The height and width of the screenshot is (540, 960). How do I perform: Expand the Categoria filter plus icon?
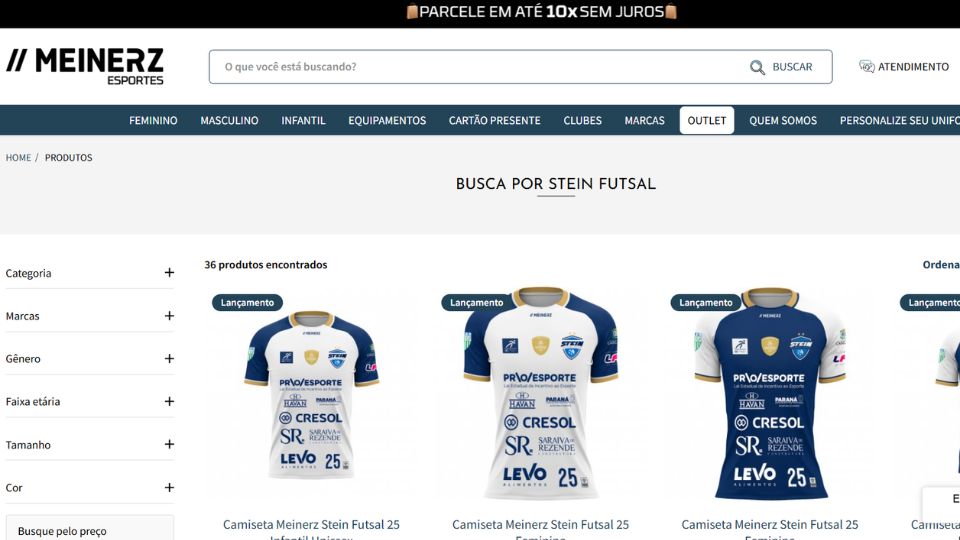(170, 272)
